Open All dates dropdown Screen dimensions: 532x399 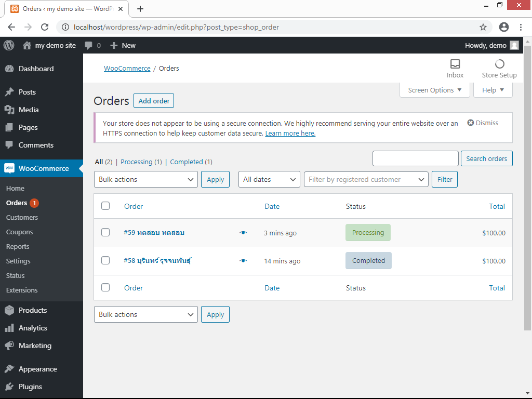click(270, 179)
